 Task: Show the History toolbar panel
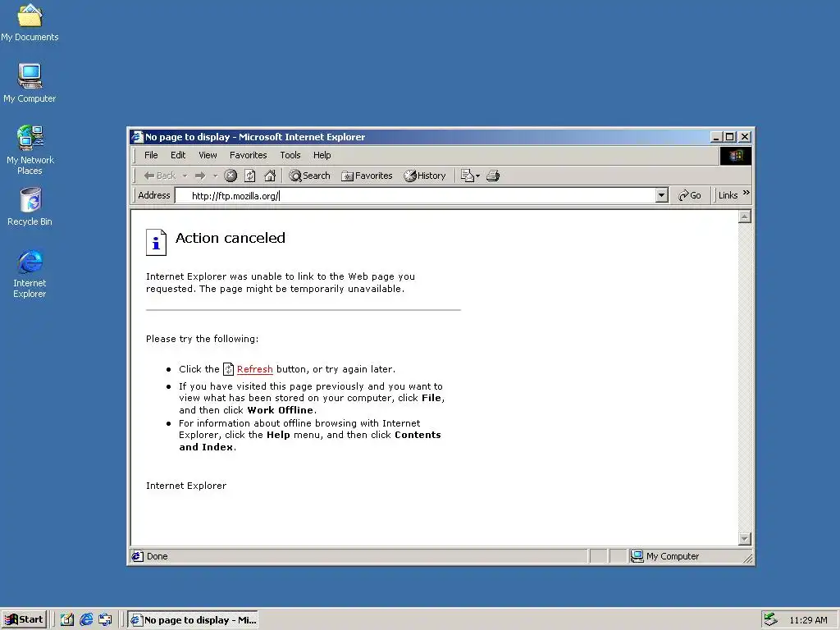coord(425,176)
